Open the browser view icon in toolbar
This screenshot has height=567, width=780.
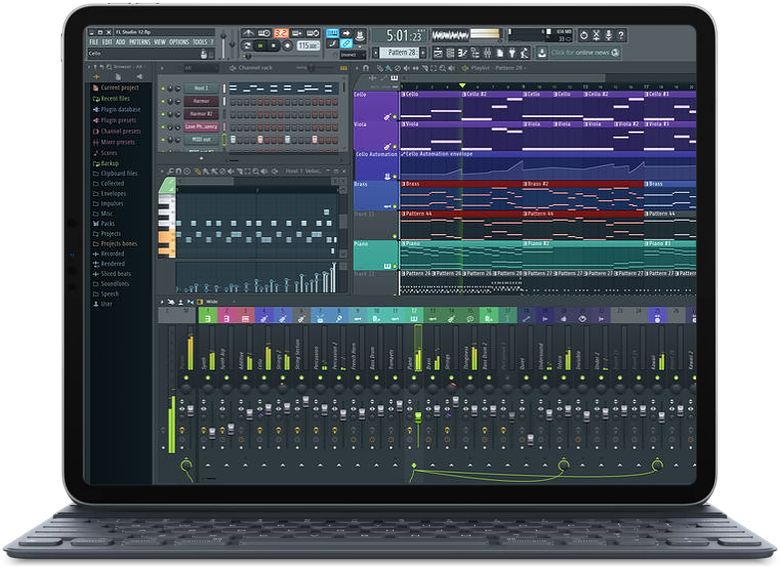coord(475,52)
